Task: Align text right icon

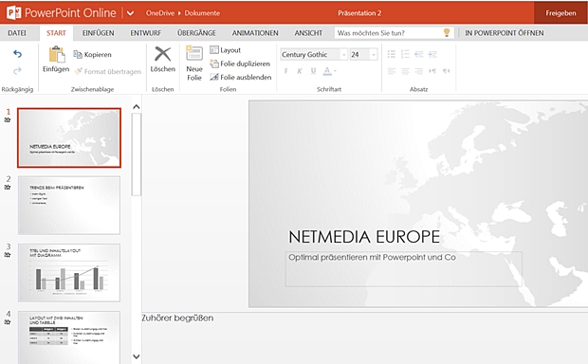Action: [419, 71]
